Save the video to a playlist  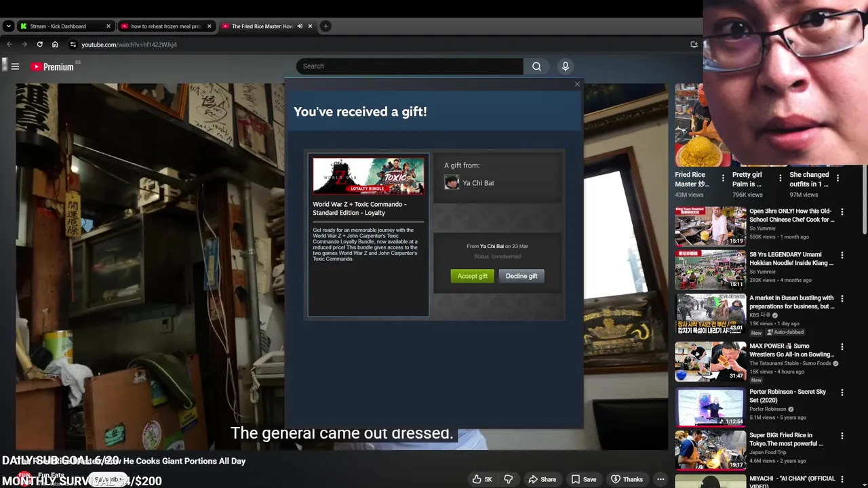(x=583, y=479)
